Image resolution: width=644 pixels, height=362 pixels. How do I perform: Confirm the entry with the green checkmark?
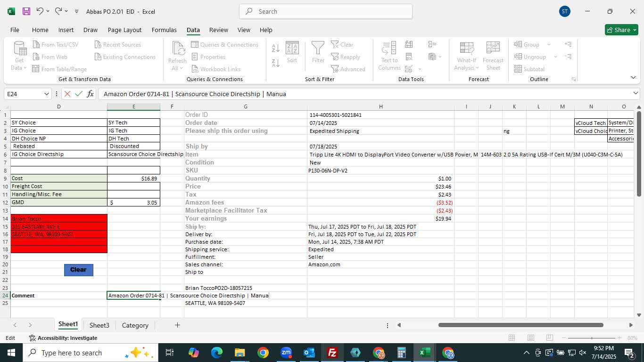tap(79, 94)
